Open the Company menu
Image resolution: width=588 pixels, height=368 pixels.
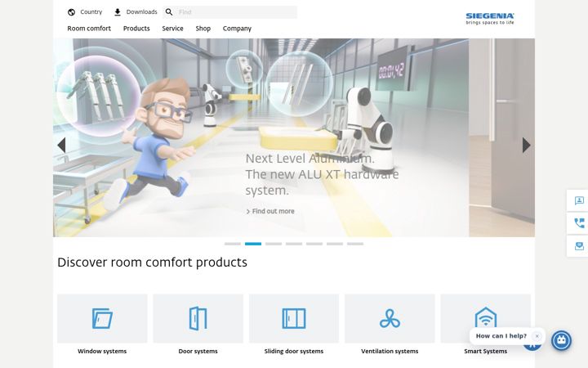237,29
